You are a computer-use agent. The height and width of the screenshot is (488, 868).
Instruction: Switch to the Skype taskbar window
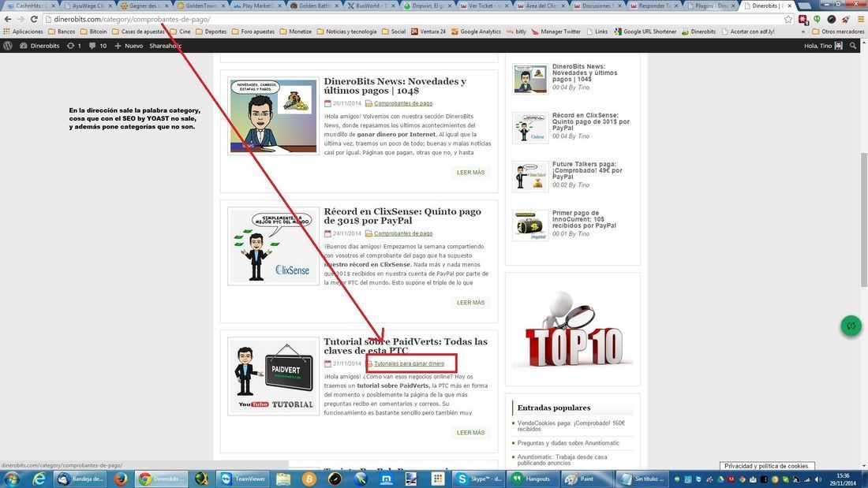pos(478,479)
